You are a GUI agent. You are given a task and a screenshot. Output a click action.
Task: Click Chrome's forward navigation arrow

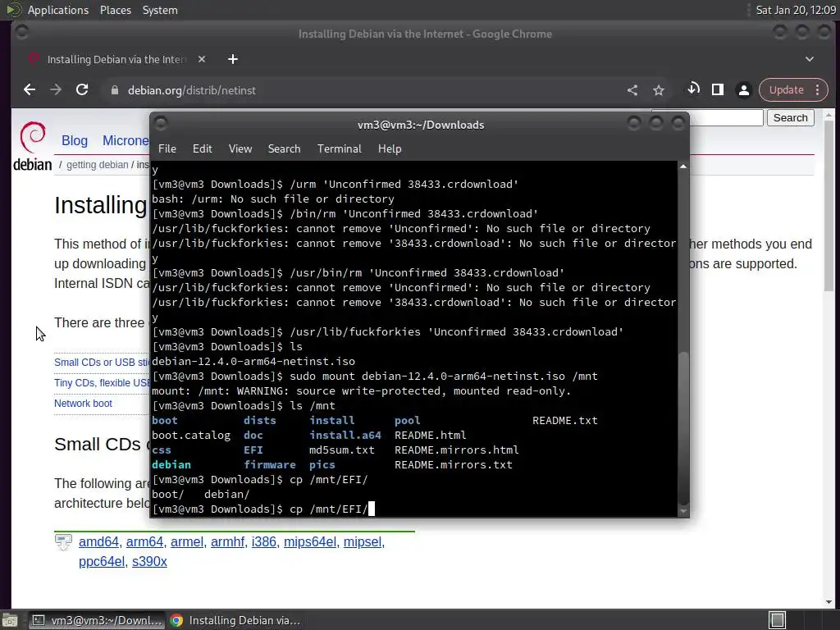pyautogui.click(x=56, y=90)
